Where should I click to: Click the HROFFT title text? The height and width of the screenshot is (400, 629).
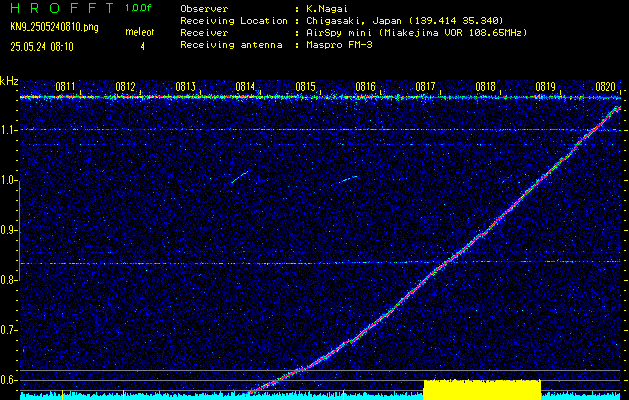tap(63, 8)
